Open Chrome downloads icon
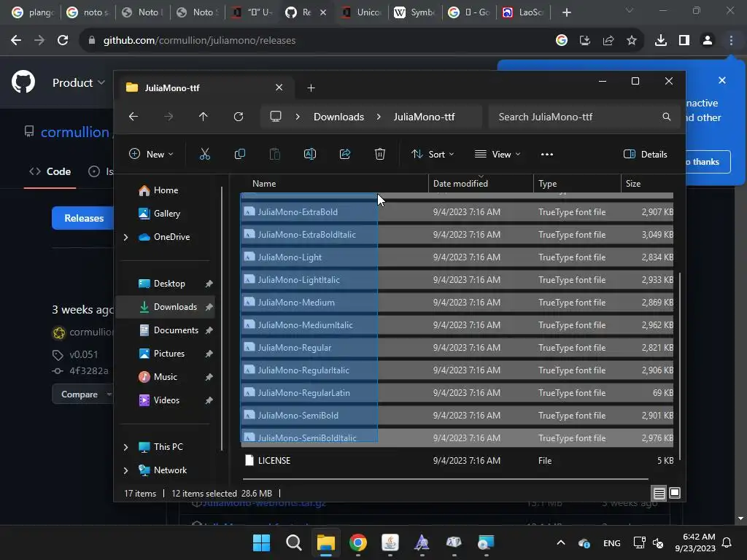Viewport: 747px width, 560px height. coord(660,41)
